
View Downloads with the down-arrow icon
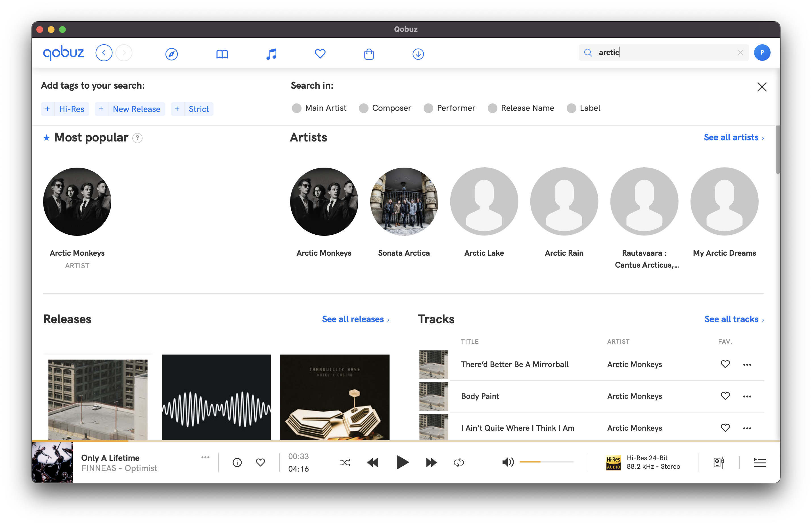tap(418, 53)
